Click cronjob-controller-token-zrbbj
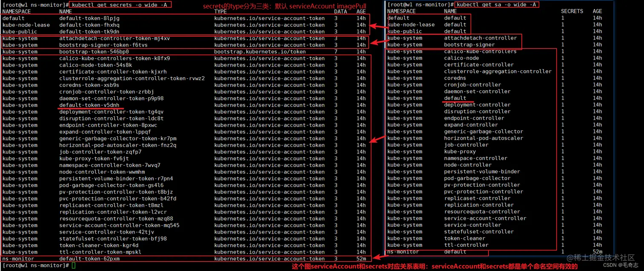 106,92
